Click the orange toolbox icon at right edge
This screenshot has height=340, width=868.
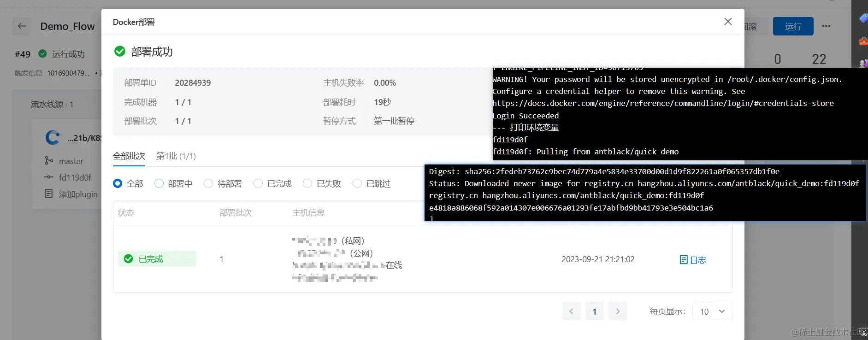click(863, 41)
